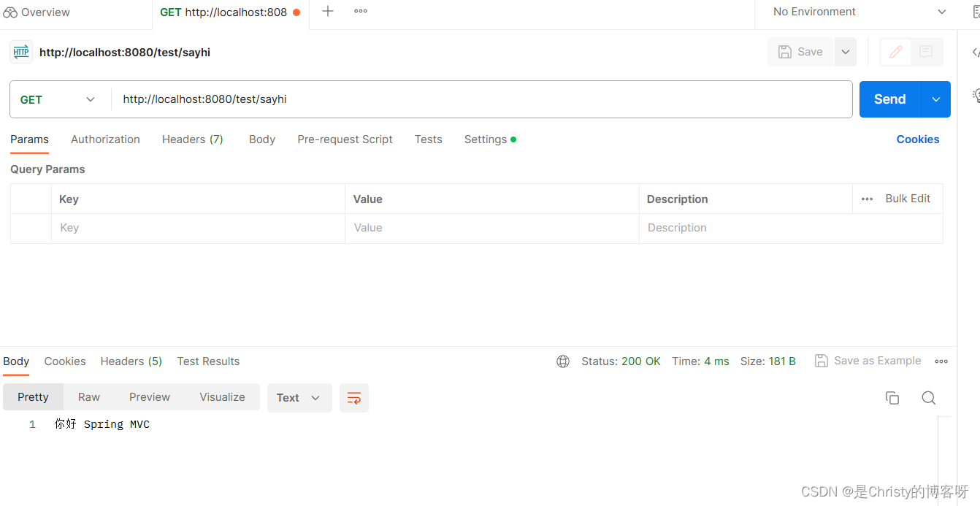The height and width of the screenshot is (506, 980).
Task: Open the Text format dropdown
Action: pos(299,398)
